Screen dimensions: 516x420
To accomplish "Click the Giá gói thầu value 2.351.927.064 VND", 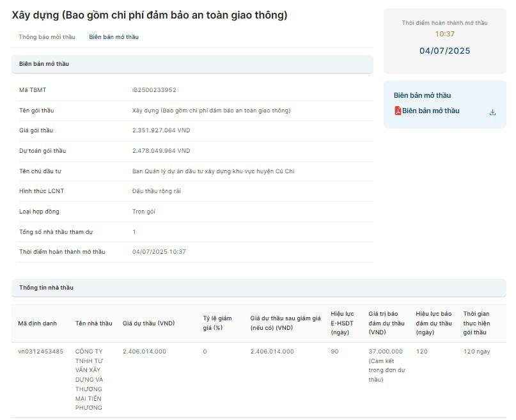I will 161,130.
